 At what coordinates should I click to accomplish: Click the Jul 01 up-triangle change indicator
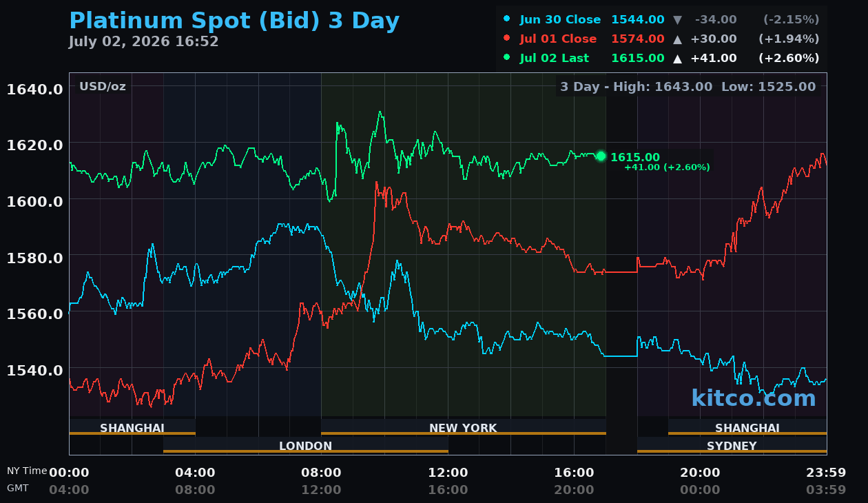(x=678, y=39)
